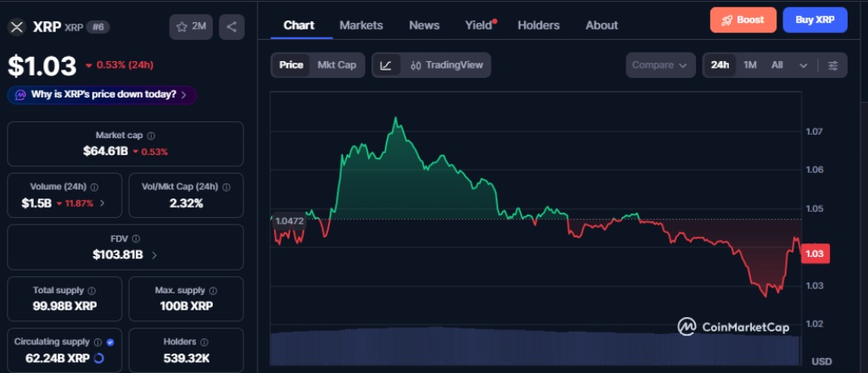
Task: Click the rocket icon on Boost
Action: coord(727,20)
